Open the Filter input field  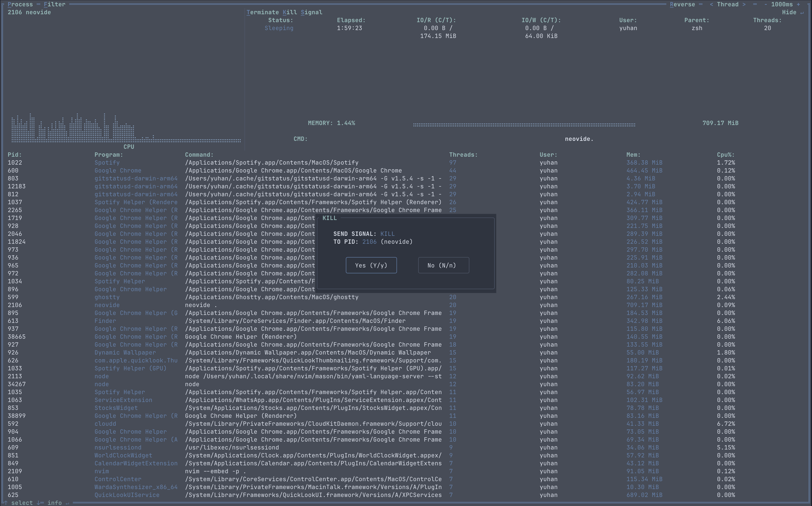[x=55, y=4]
